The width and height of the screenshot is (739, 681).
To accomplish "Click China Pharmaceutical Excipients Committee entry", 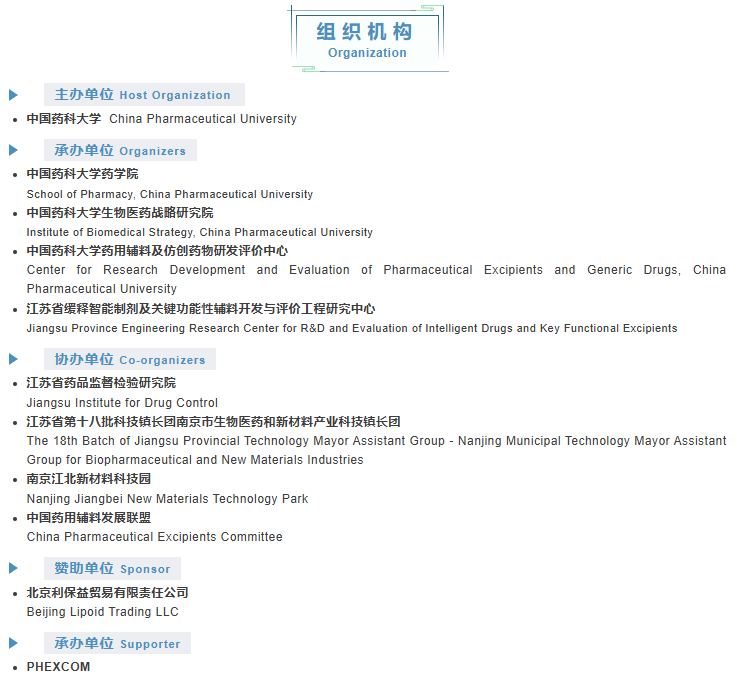I will click(154, 537).
